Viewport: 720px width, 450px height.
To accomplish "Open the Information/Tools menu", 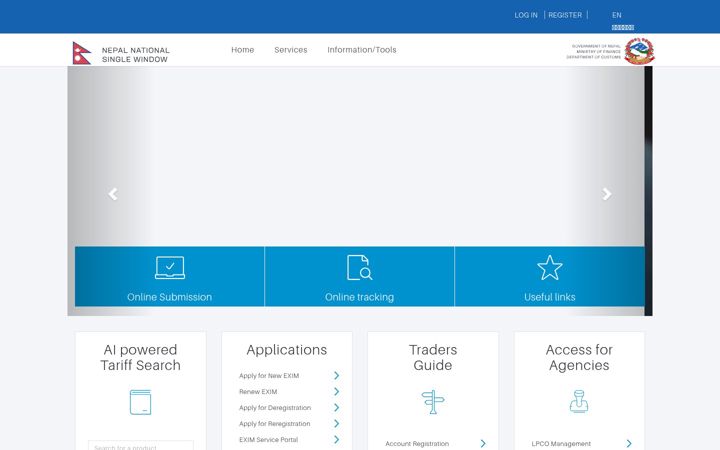I will point(362,50).
